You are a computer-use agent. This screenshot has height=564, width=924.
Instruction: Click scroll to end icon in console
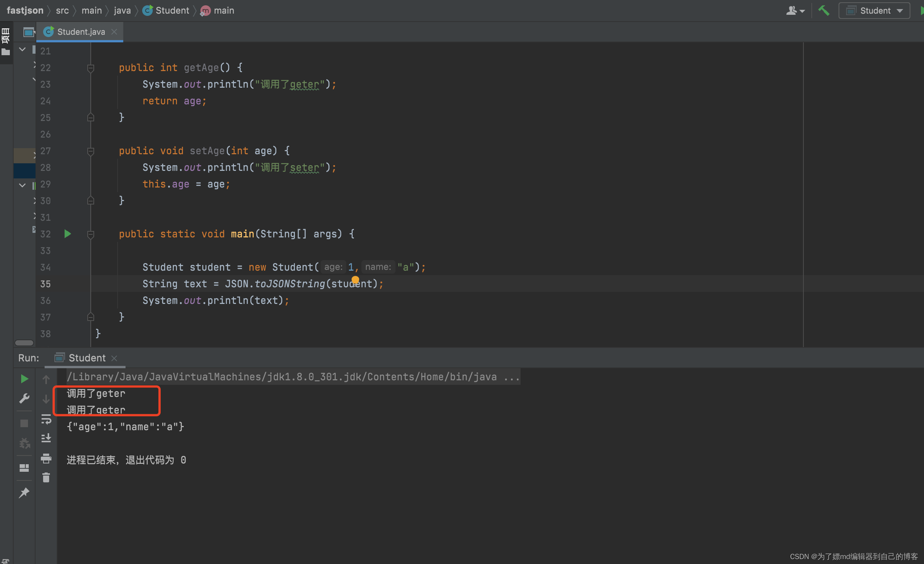(46, 438)
